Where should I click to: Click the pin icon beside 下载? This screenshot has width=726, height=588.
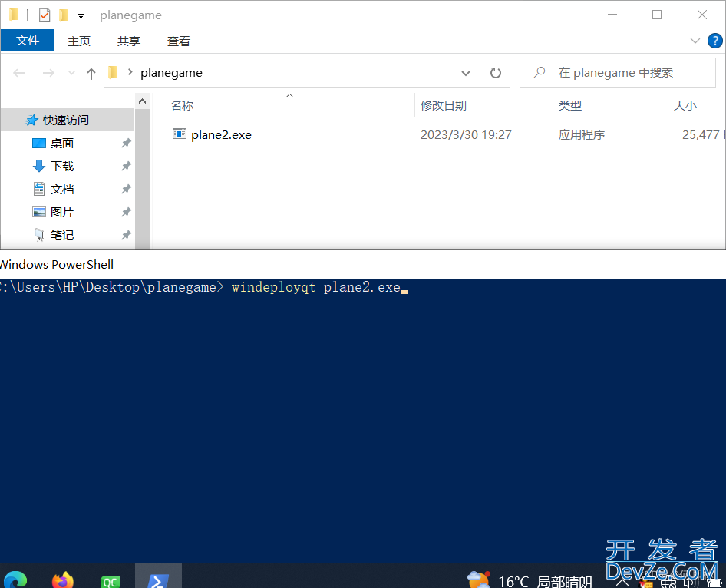pos(126,166)
